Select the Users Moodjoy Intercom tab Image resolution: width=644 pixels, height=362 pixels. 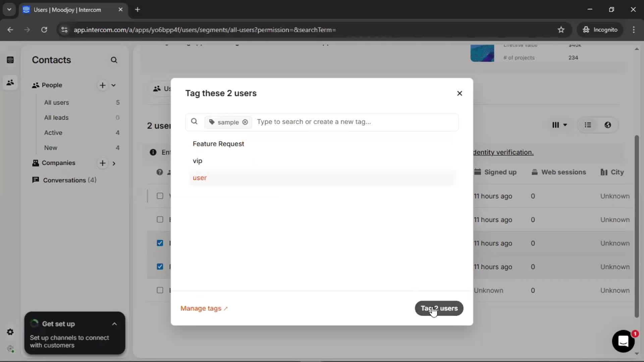pyautogui.click(x=67, y=10)
